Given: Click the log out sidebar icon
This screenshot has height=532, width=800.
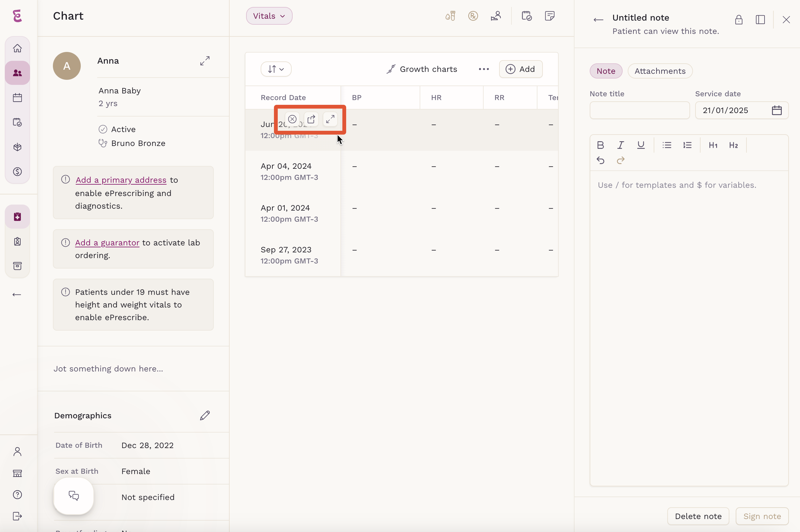Looking at the screenshot, I should coord(17,516).
